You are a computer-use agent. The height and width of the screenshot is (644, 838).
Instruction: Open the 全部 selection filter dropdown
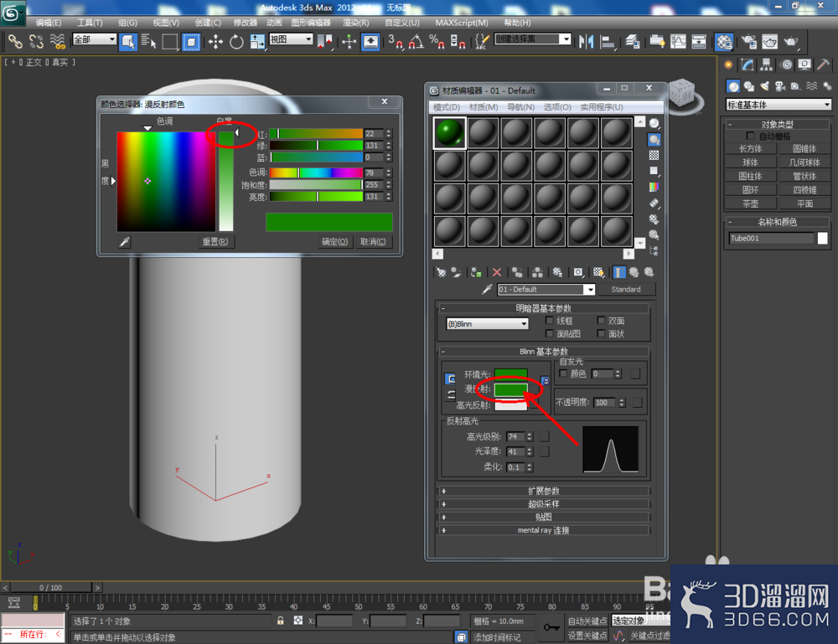(94, 39)
